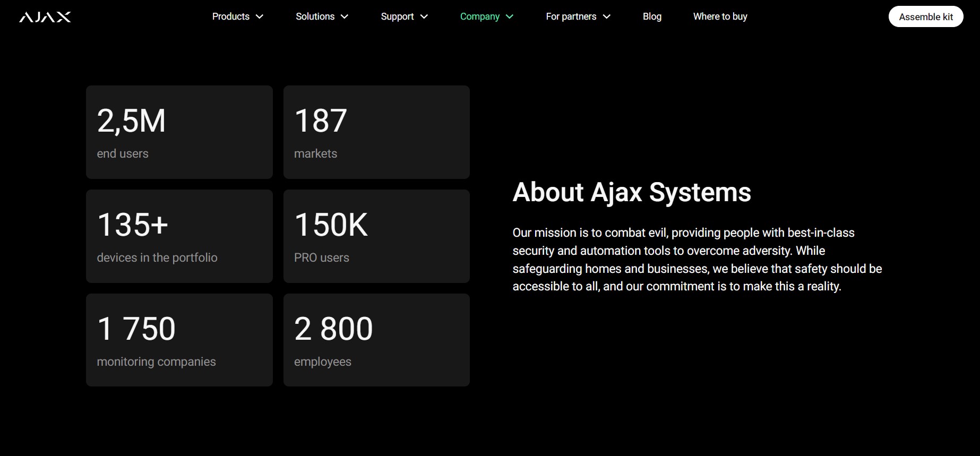Click the mission paragraph beginning "Our mission is"

tap(697, 260)
